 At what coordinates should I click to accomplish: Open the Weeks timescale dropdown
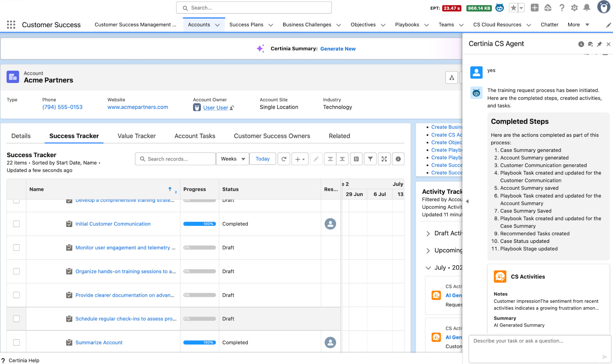pos(233,159)
